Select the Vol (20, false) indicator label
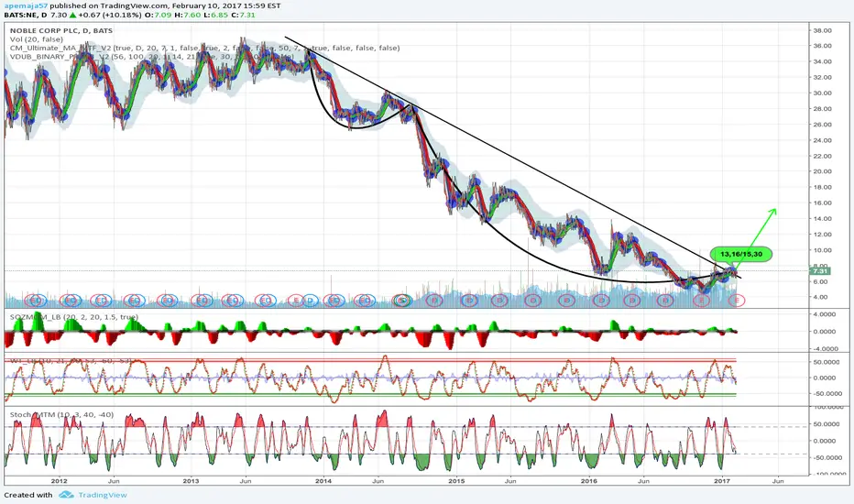This screenshot has height=504, width=854. click(x=36, y=39)
